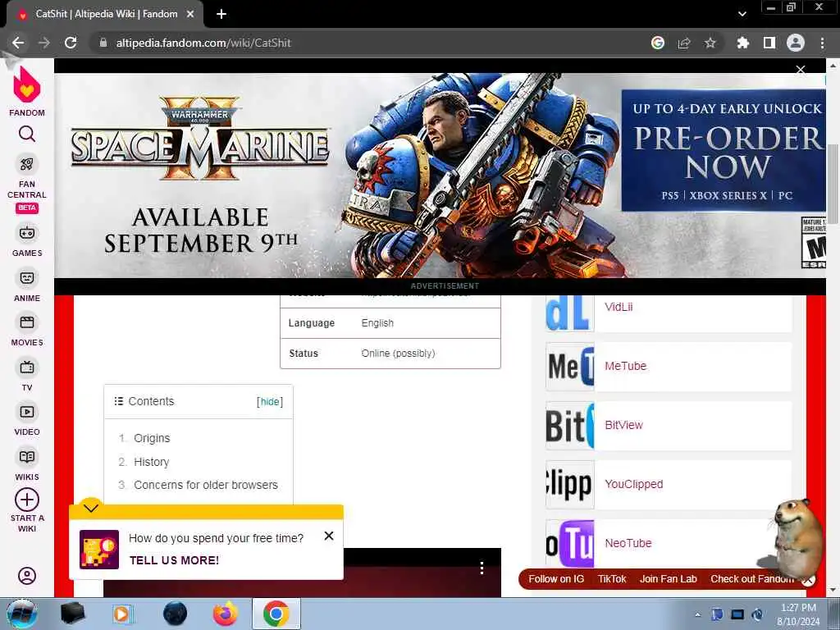Click the Google icon in address bar
Screen dimensions: 840x630
658,43
